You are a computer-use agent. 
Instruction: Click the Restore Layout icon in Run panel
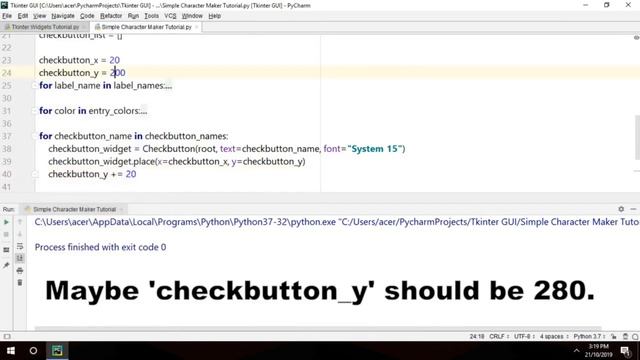(6, 250)
